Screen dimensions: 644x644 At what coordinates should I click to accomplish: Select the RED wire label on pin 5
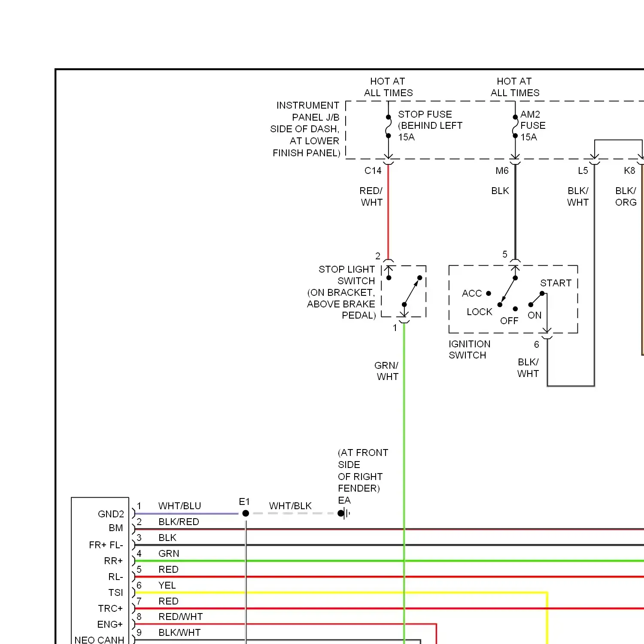point(168,570)
